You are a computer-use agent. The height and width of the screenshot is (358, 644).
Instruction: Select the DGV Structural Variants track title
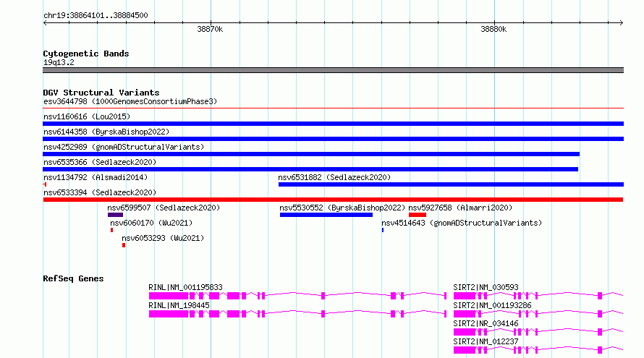tap(101, 93)
